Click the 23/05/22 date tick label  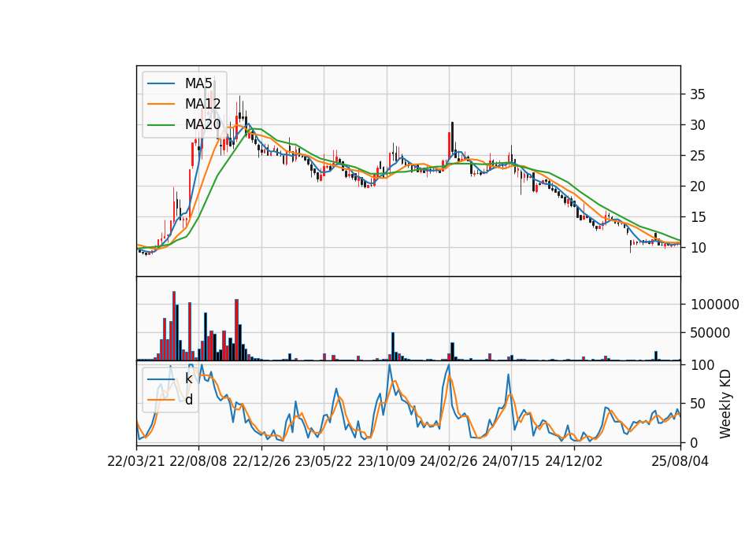324,461
